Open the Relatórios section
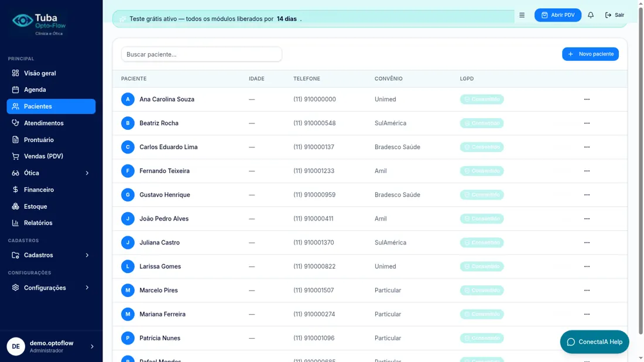644x362 pixels. click(51, 223)
